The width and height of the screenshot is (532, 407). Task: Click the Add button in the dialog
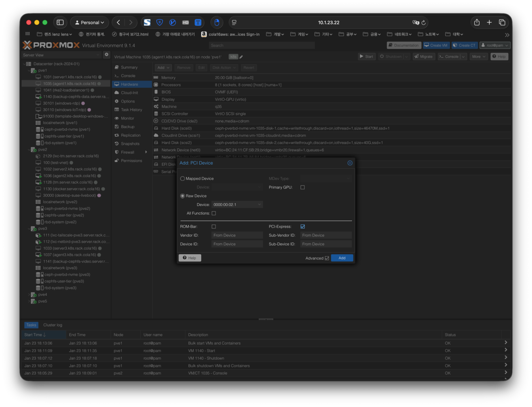[x=342, y=258]
